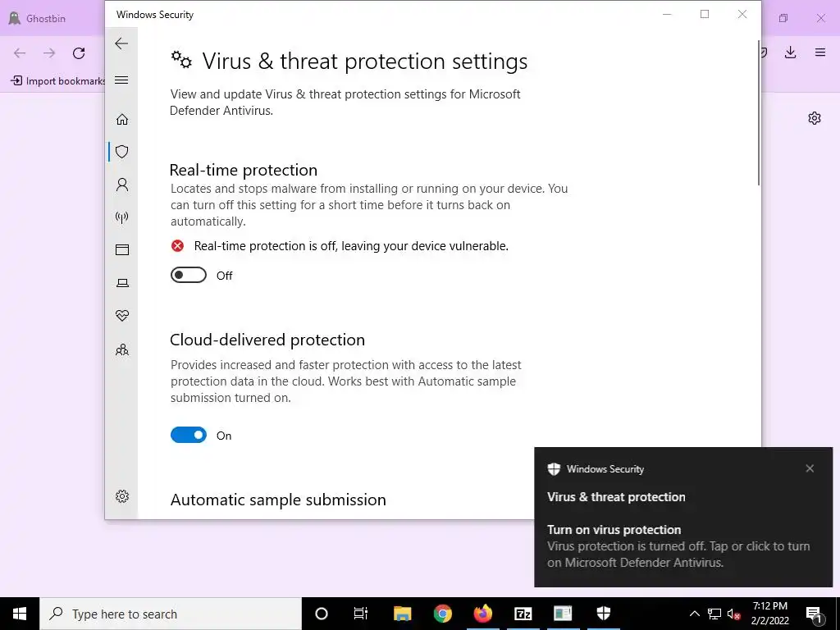The width and height of the screenshot is (840, 630).
Task: Open Device security laptop icon
Action: (122, 283)
